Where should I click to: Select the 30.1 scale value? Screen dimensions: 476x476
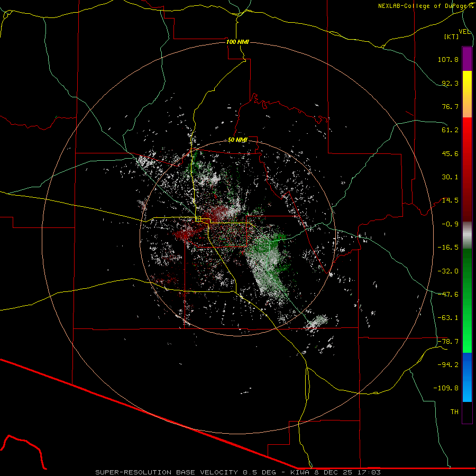450,177
